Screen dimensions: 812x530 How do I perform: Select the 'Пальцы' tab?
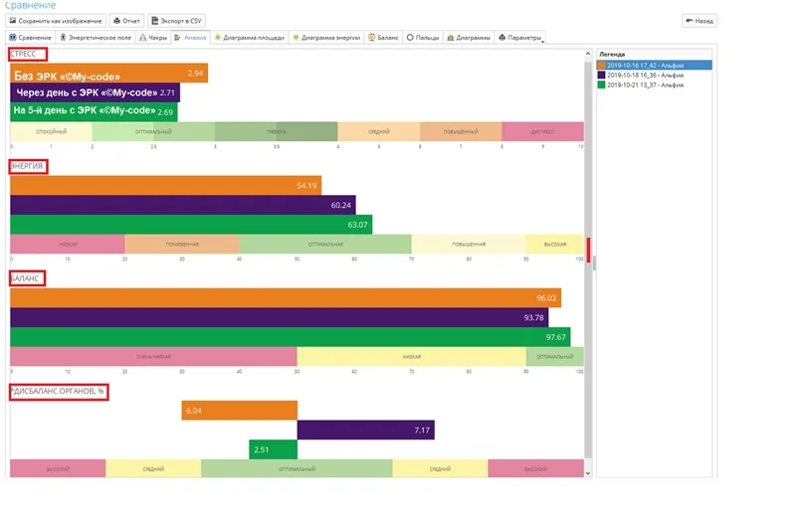(423, 38)
